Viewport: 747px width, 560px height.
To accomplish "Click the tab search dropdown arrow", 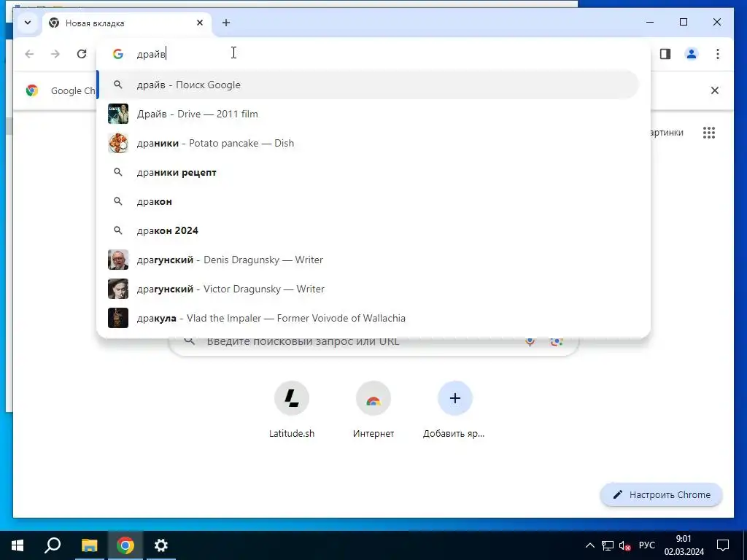I will [x=28, y=23].
